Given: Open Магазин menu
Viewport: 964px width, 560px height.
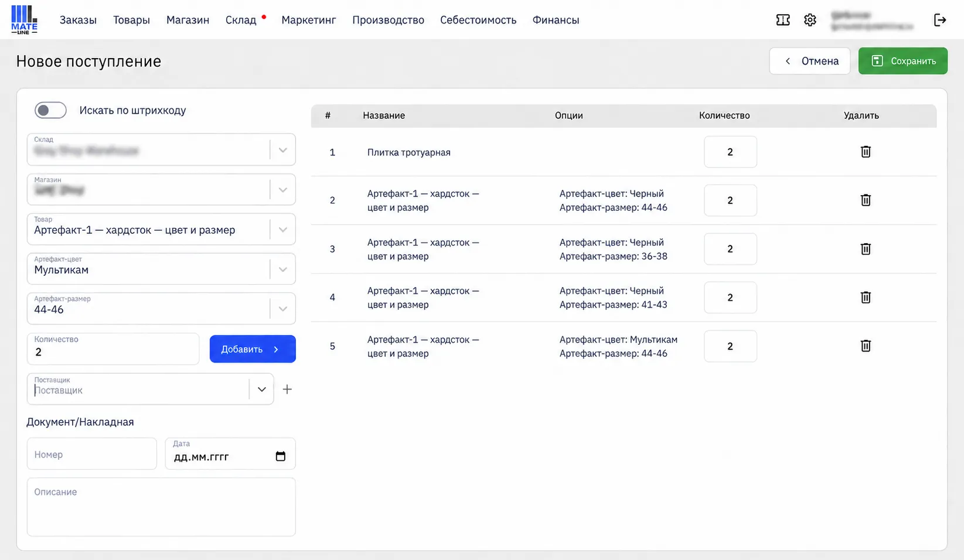Looking at the screenshot, I should click(188, 20).
